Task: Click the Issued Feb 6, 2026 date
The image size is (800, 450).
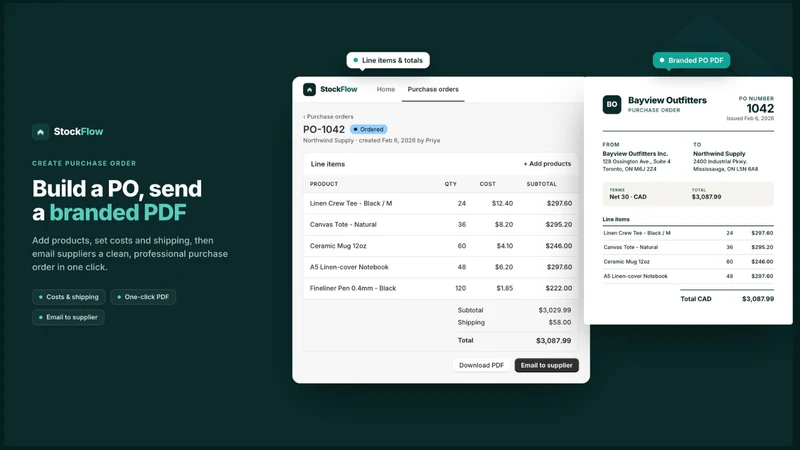Action: tap(750, 118)
